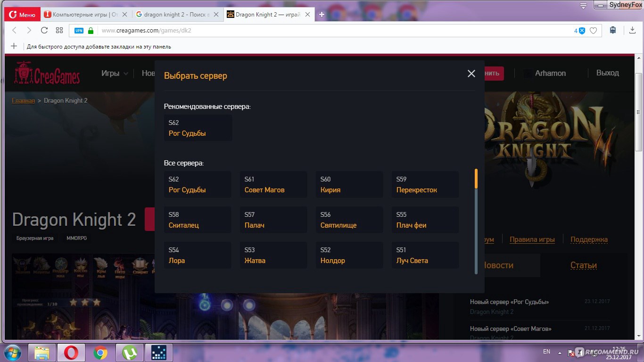Switch to the Новости tab
The image size is (644, 362).
[x=498, y=265]
